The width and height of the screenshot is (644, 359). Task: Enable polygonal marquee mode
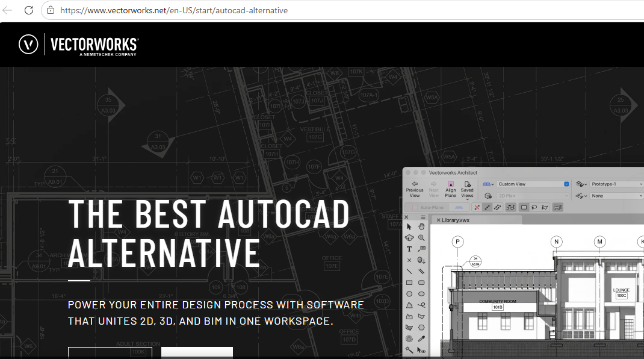tap(545, 208)
